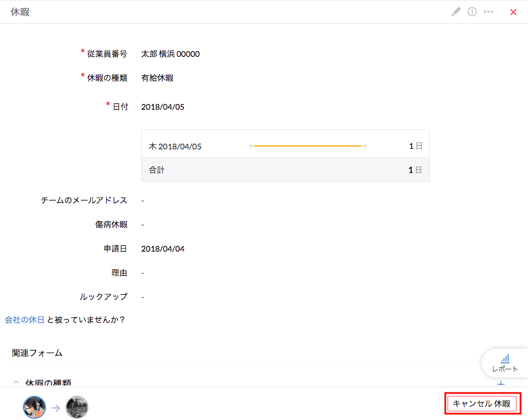Click the 従業員番号 field label
Screen dimensions: 528x420
tap(107, 54)
